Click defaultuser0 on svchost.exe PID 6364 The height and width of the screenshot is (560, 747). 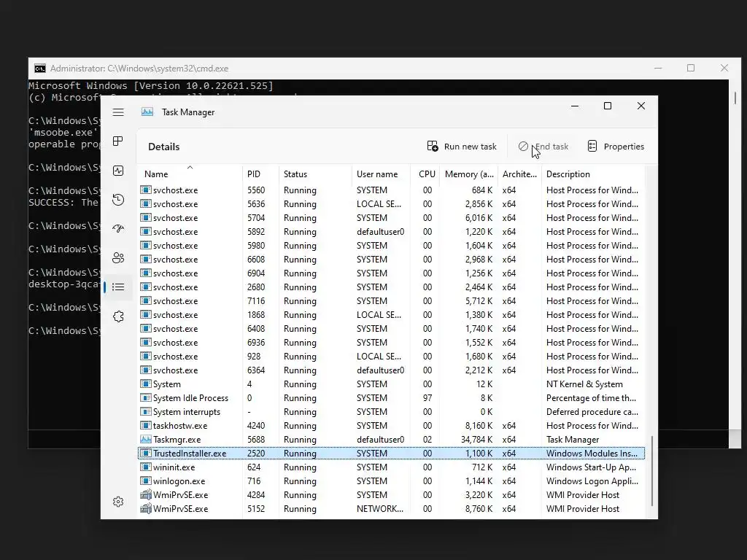coord(380,370)
